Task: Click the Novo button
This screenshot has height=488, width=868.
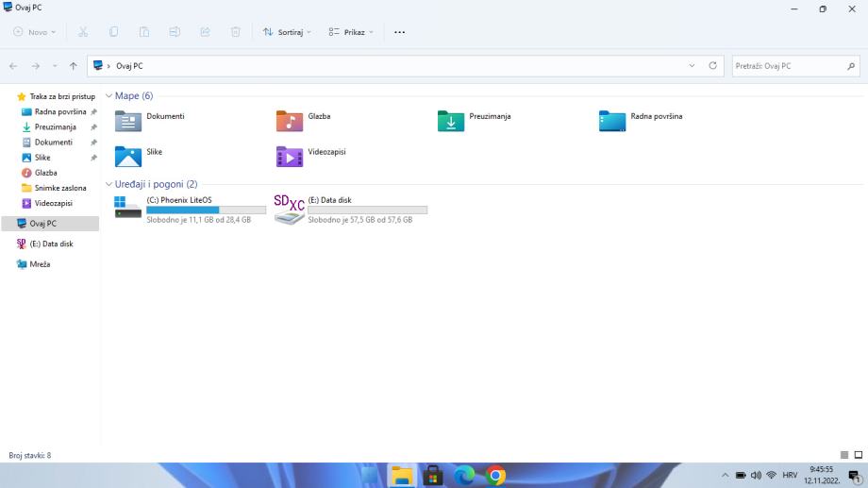Action: pyautogui.click(x=35, y=32)
